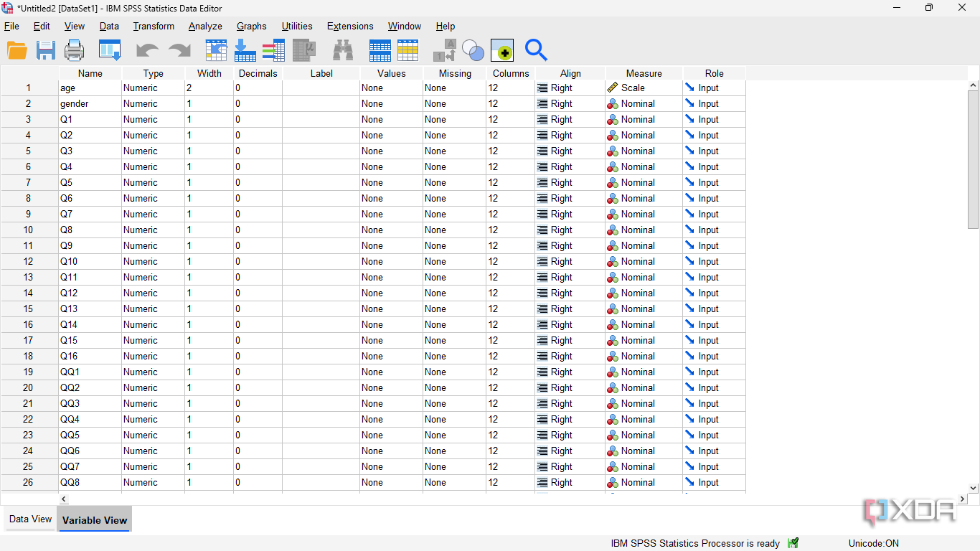Click the Measure cell for gender

[644, 103]
